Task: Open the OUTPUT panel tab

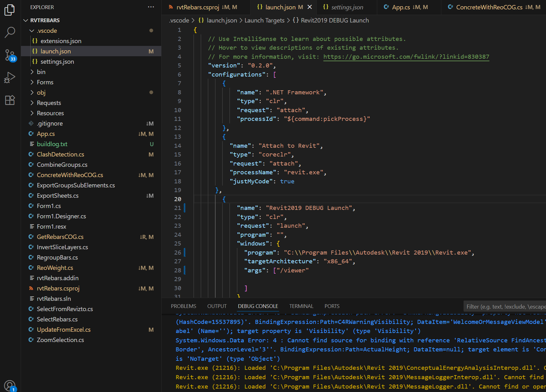Action: 217,306
